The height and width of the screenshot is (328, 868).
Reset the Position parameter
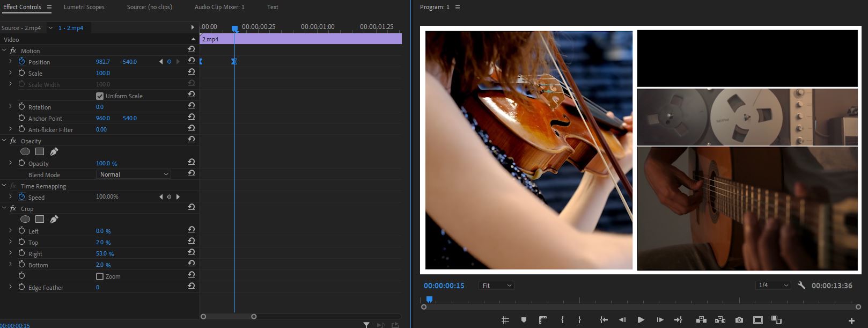point(191,61)
